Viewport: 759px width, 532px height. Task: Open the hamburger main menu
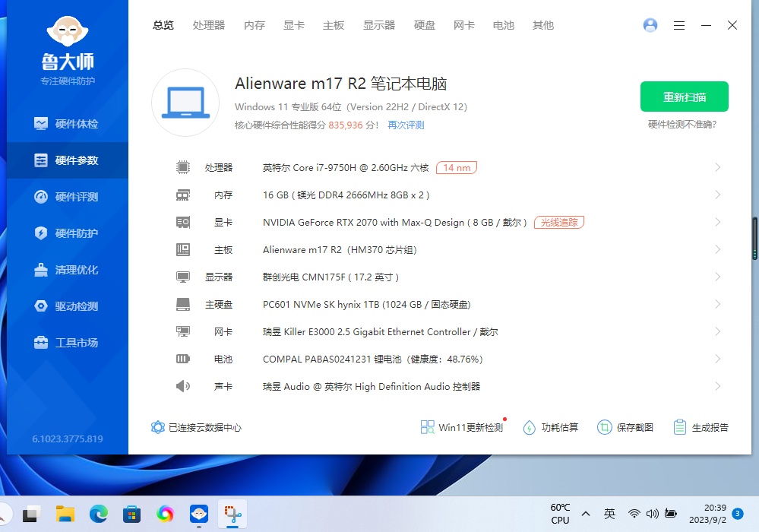[x=679, y=25]
